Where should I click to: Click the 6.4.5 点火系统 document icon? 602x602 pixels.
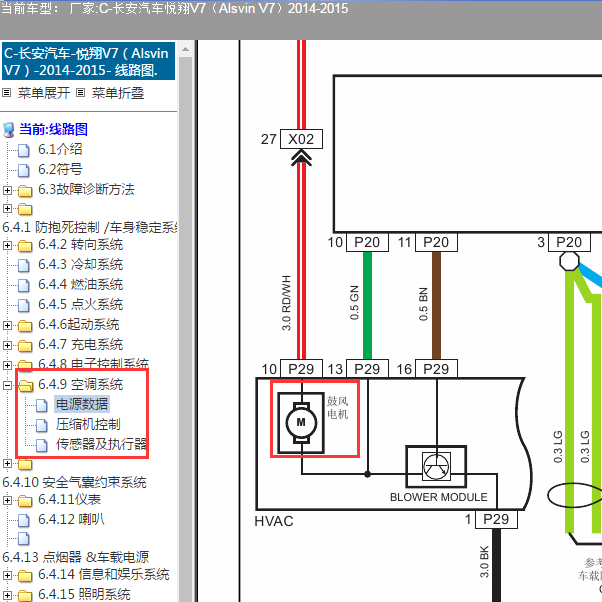point(23,306)
